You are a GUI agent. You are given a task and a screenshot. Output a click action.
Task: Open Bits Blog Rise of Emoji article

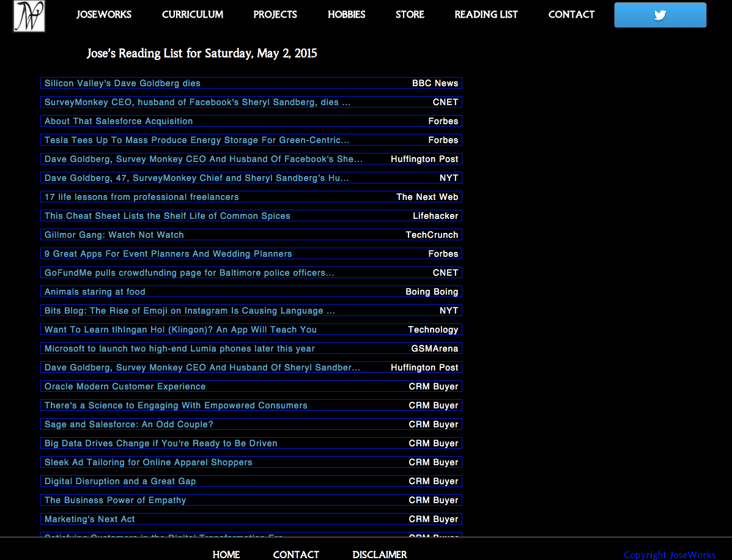click(190, 311)
